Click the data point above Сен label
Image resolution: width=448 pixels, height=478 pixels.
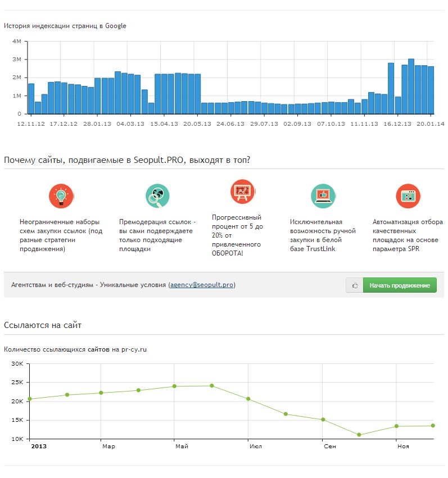[x=323, y=420]
